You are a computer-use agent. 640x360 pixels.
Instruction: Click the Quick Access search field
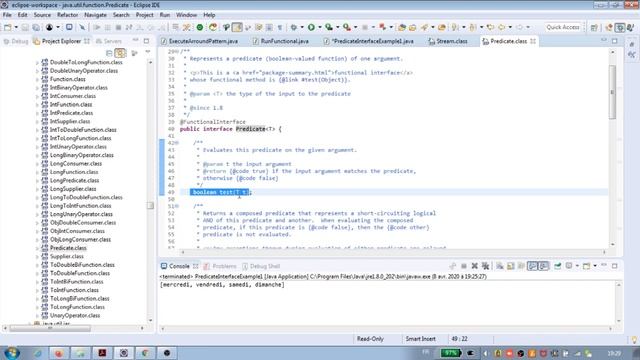[x=562, y=27]
